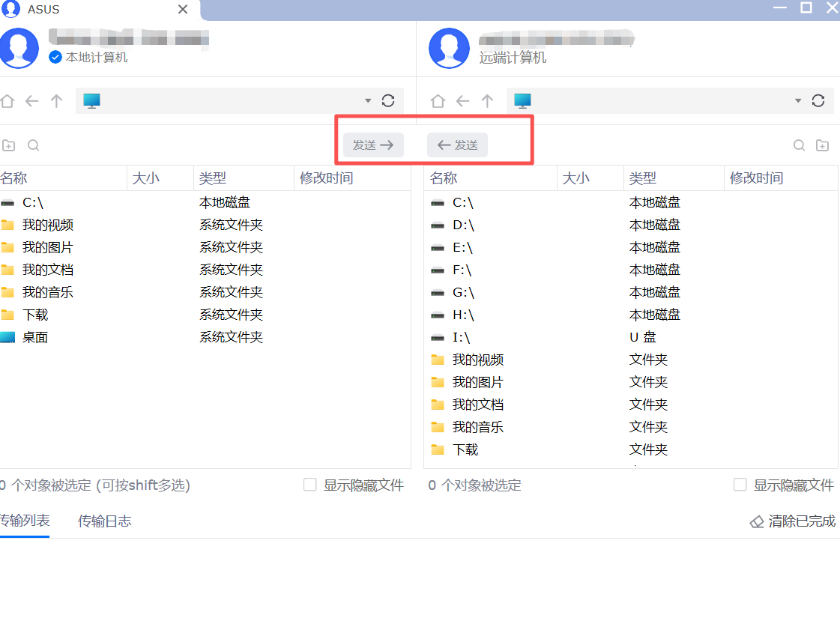Image resolution: width=840 pixels, height=633 pixels.
Task: Select local 桌面 folder
Action: tap(205, 337)
